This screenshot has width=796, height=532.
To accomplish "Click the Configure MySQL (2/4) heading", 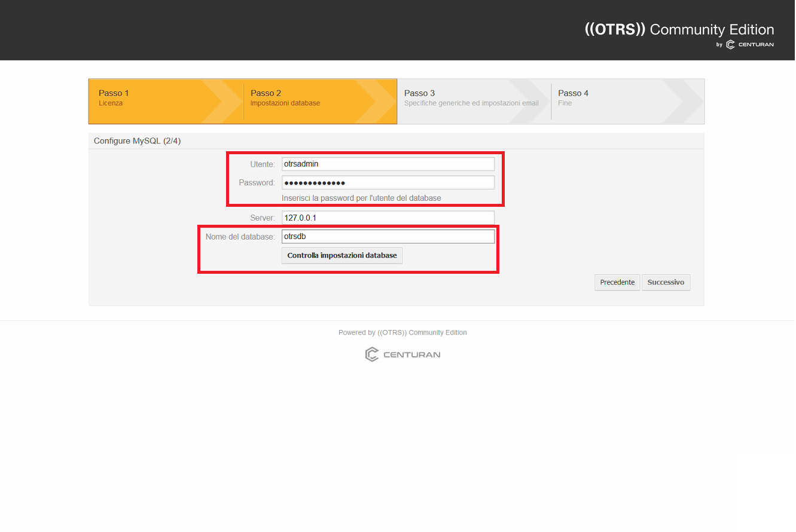I will pyautogui.click(x=137, y=141).
